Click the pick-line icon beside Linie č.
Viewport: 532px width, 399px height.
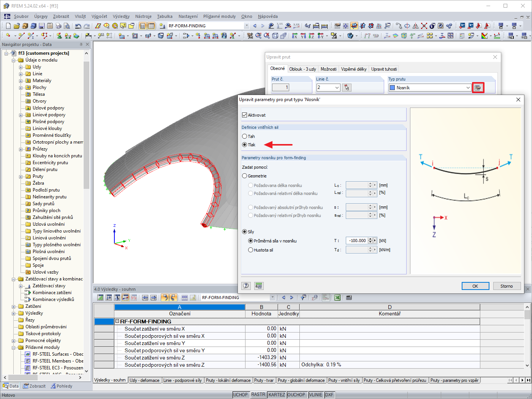pyautogui.click(x=346, y=87)
